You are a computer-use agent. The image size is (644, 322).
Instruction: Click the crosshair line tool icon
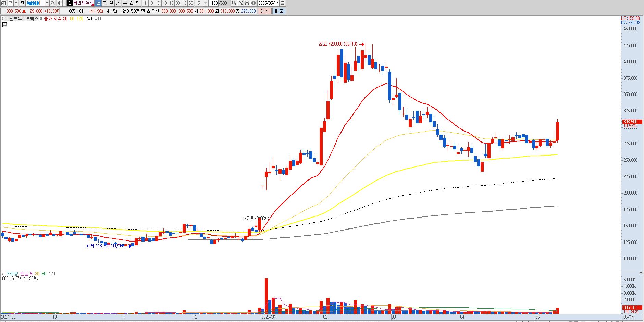click(x=240, y=3)
